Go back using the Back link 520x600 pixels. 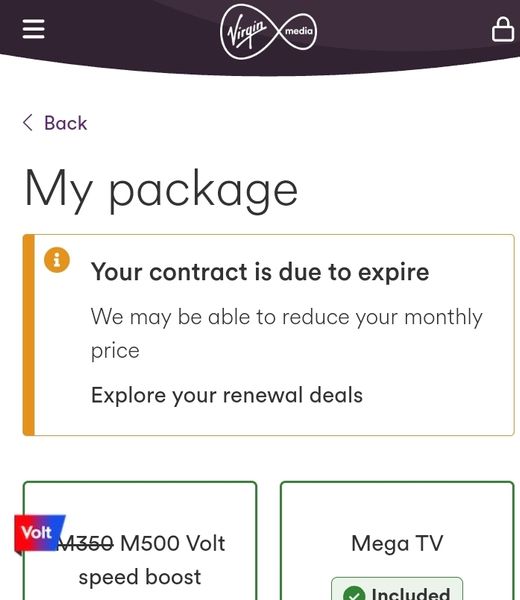pyautogui.click(x=55, y=123)
